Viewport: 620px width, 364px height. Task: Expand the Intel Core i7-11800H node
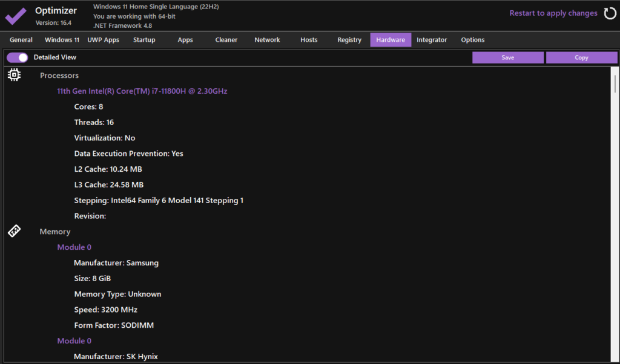142,91
